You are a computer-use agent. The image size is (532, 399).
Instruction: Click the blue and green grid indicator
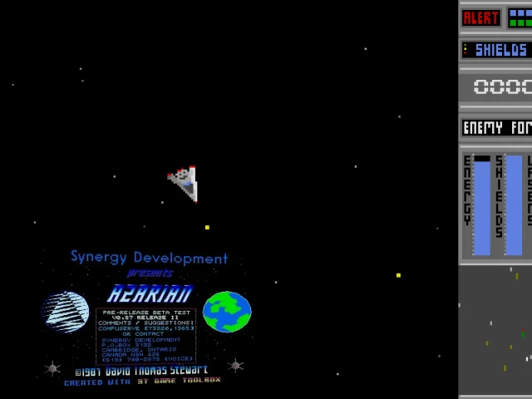pyautogui.click(x=520, y=18)
